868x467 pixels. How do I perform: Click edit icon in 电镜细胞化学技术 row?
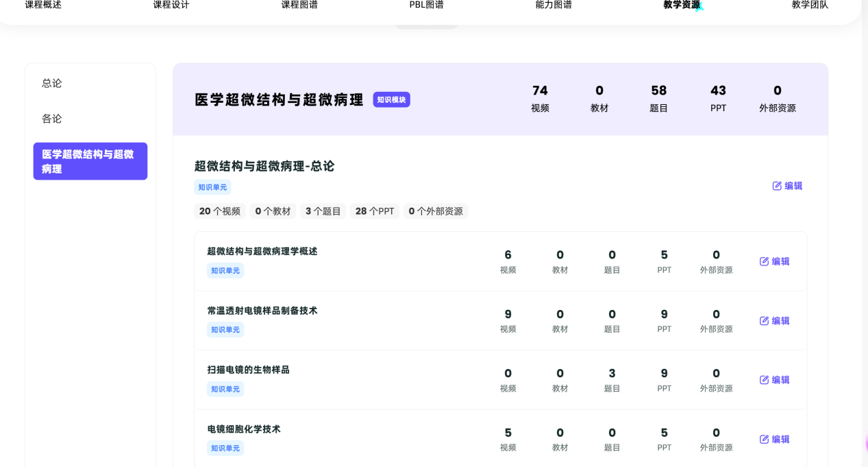coord(765,440)
